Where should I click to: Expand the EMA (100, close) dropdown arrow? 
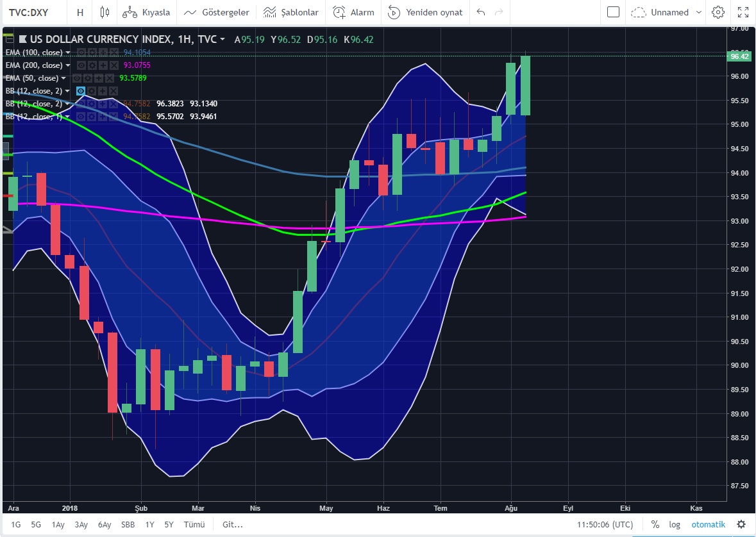coord(68,52)
